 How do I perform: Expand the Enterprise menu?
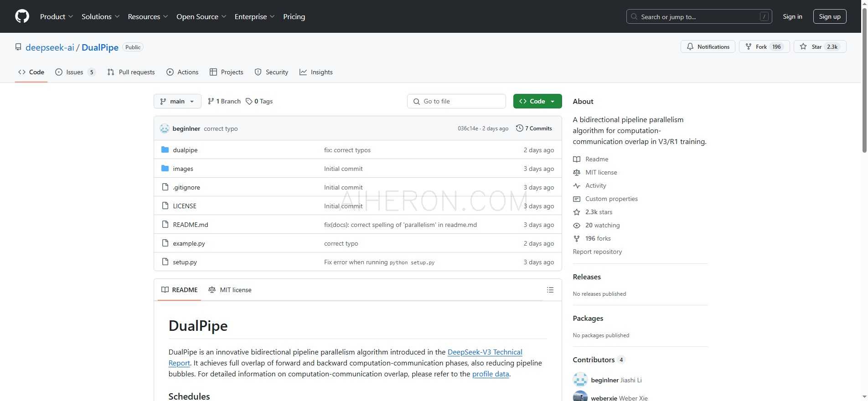point(254,16)
